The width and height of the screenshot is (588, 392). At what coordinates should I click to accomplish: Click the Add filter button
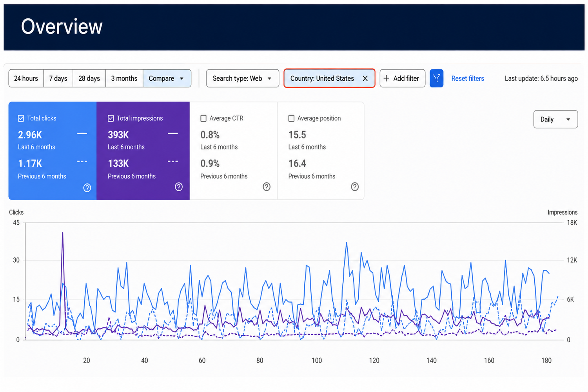403,78
